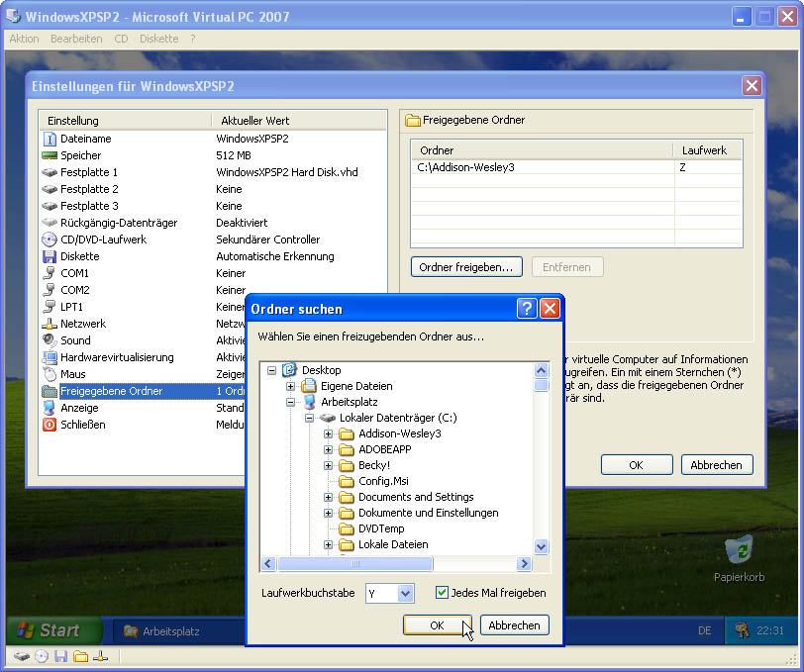The image size is (804, 672).
Task: Click the shared folder status bar icon
Action: click(80, 656)
